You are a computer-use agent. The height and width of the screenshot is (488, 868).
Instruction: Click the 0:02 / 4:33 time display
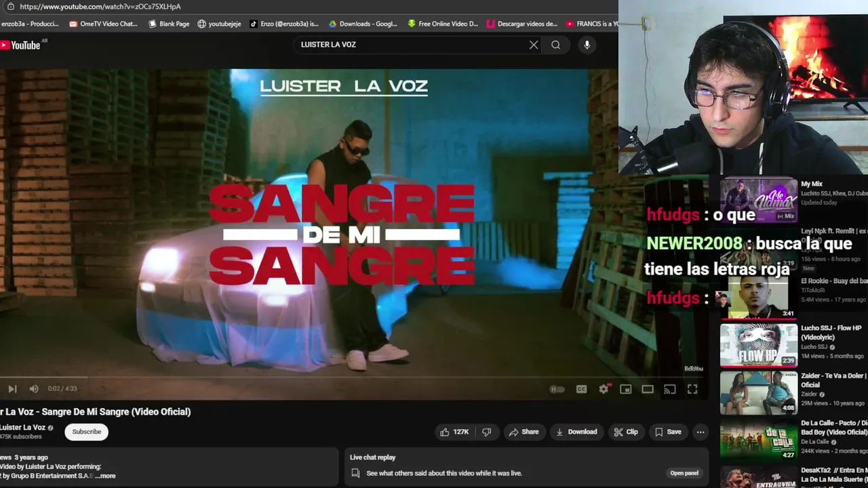(62, 389)
